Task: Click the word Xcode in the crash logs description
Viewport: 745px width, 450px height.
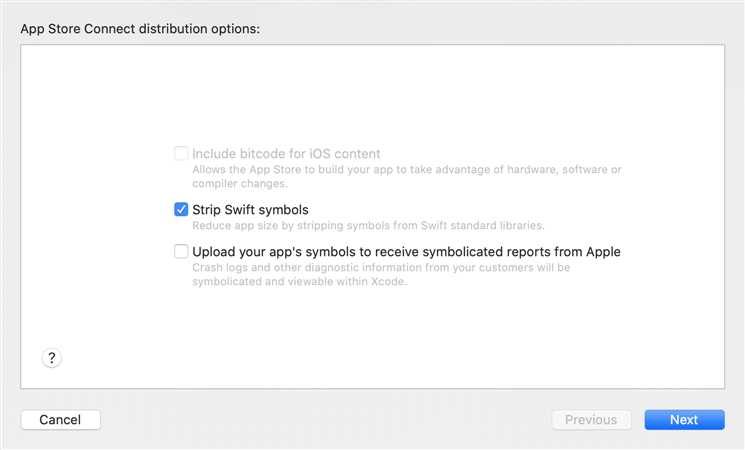Action: click(x=388, y=281)
